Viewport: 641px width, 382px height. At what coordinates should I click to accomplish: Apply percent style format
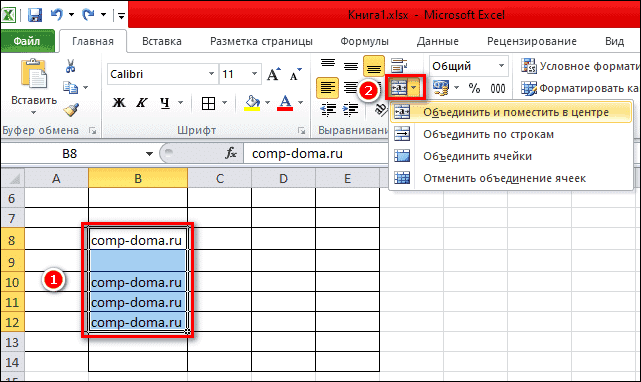(474, 88)
